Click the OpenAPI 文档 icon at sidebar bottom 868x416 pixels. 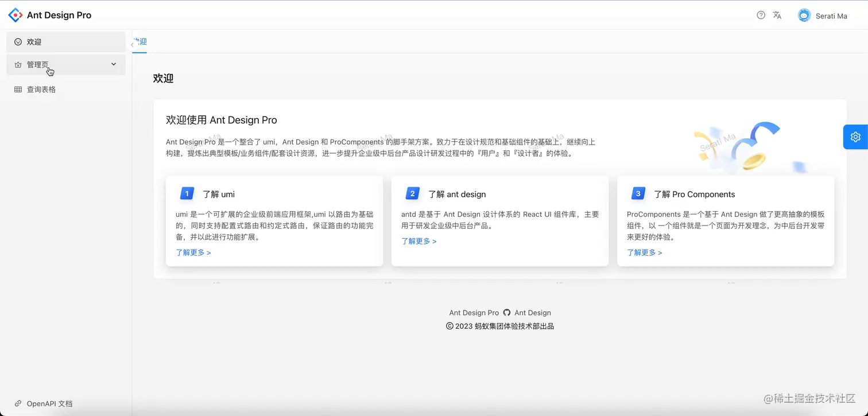coord(18,403)
